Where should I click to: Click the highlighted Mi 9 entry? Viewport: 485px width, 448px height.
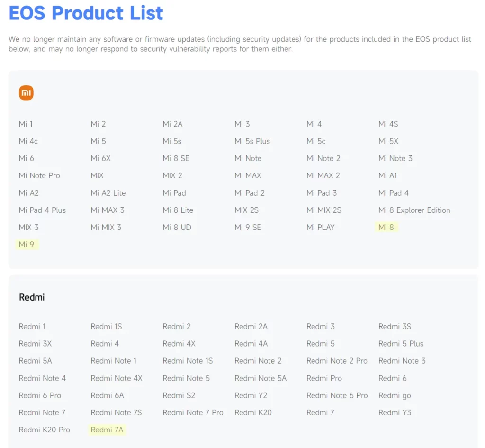(x=26, y=245)
